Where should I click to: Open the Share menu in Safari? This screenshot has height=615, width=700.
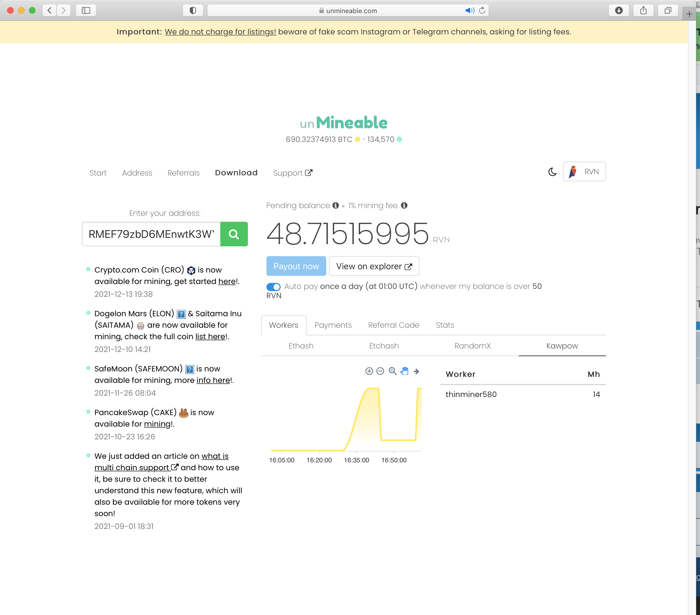643,10
